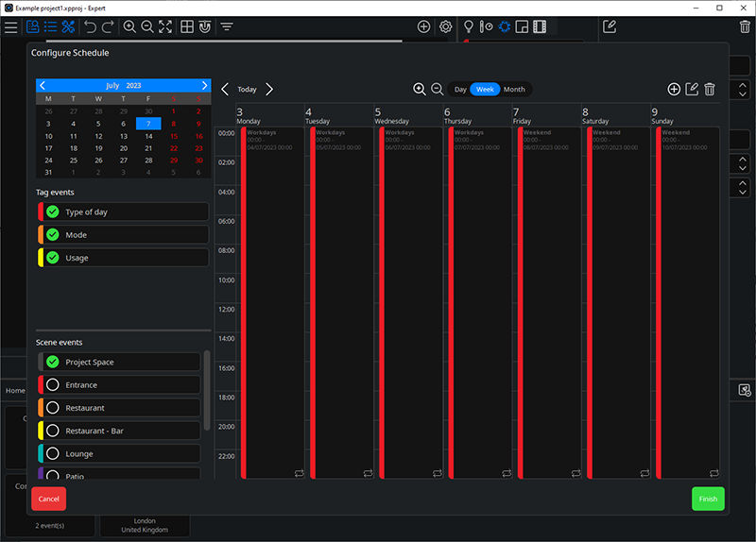Image resolution: width=756 pixels, height=542 pixels.
Task: Toggle the Mode tag event checkbox
Action: tap(53, 234)
